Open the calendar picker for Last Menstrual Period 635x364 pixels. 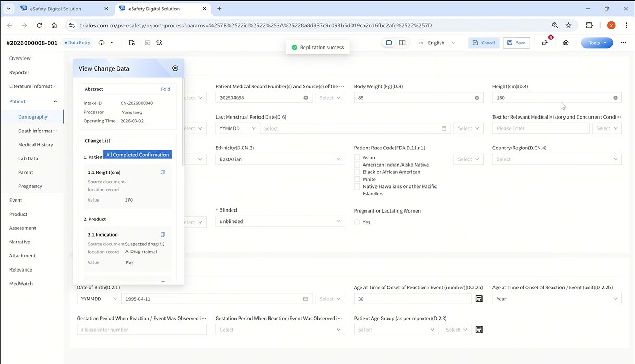[444, 128]
